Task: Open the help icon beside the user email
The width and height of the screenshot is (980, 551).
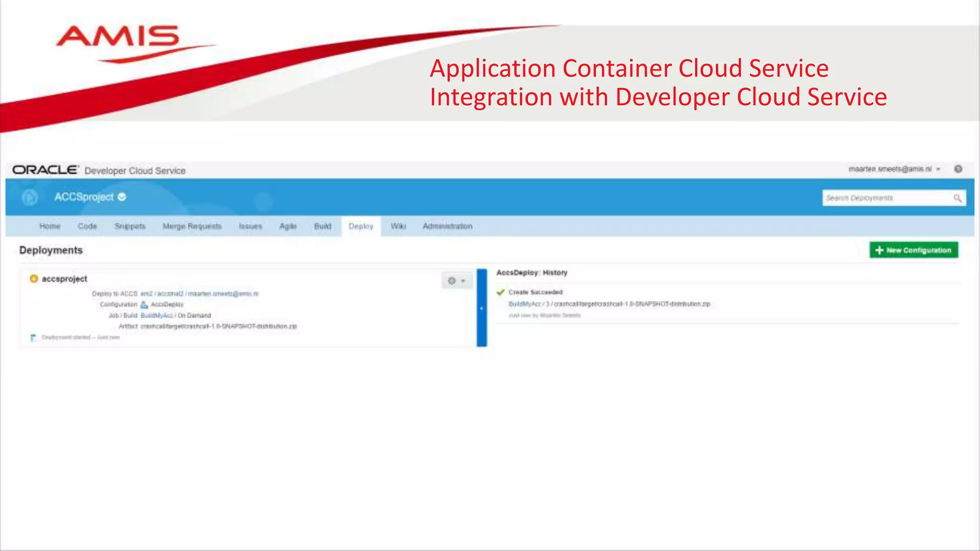Action: pos(958,169)
